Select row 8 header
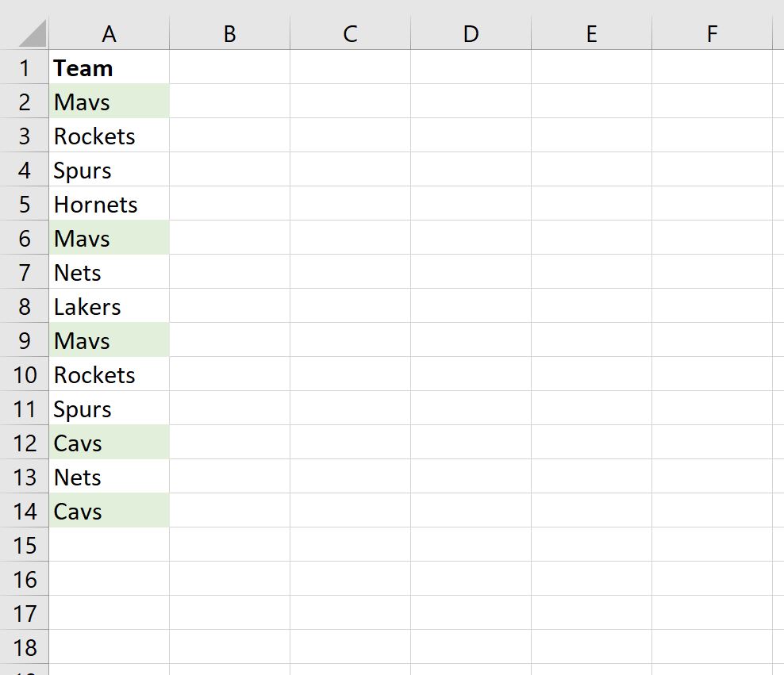This screenshot has height=675, width=784. 24,306
